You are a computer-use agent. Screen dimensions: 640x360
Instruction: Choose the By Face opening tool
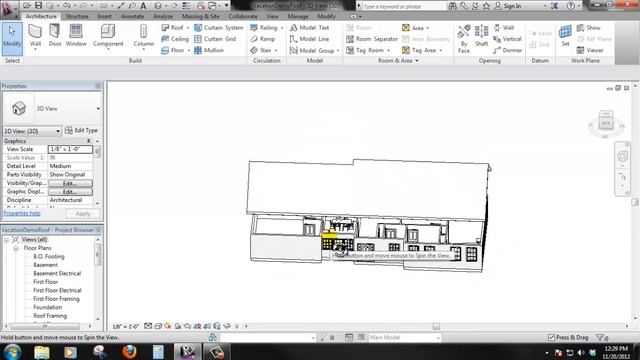coord(464,39)
